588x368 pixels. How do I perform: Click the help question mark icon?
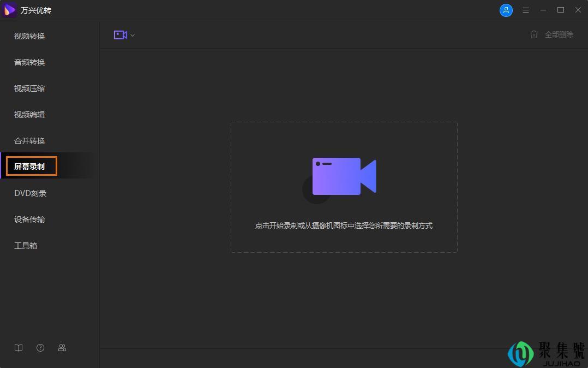click(40, 348)
